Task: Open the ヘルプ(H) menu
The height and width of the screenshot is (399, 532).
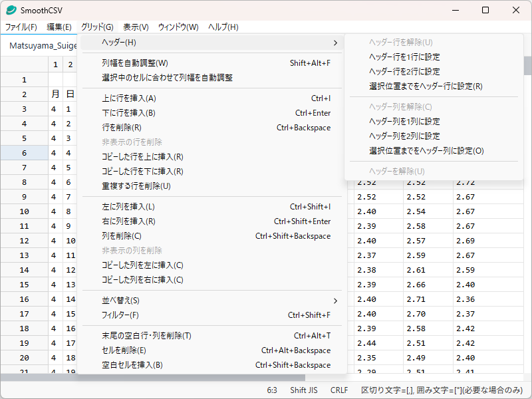Action: click(222, 27)
